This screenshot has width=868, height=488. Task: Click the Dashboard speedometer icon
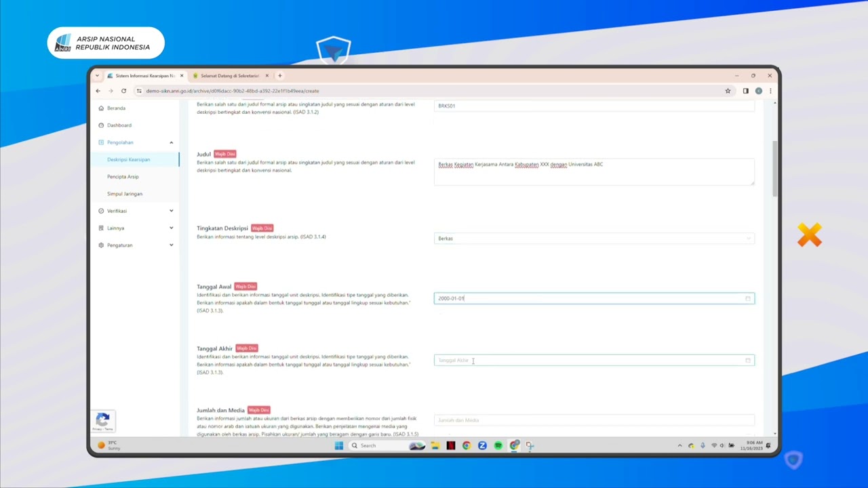point(101,125)
